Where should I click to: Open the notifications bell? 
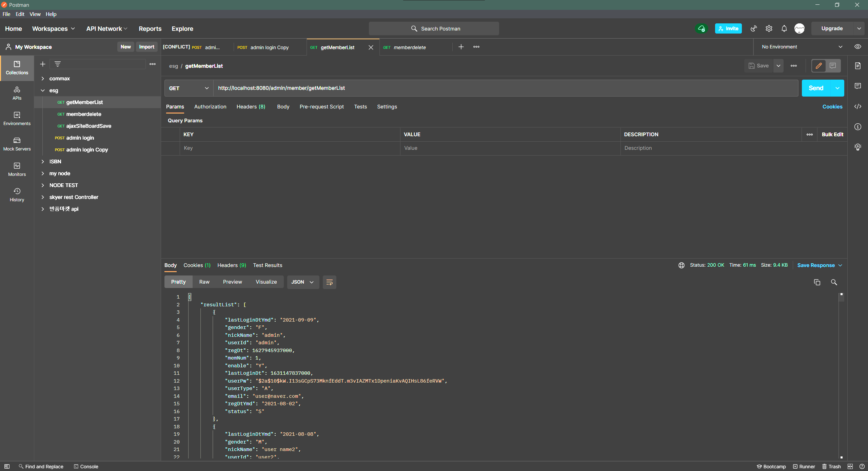[784, 28]
